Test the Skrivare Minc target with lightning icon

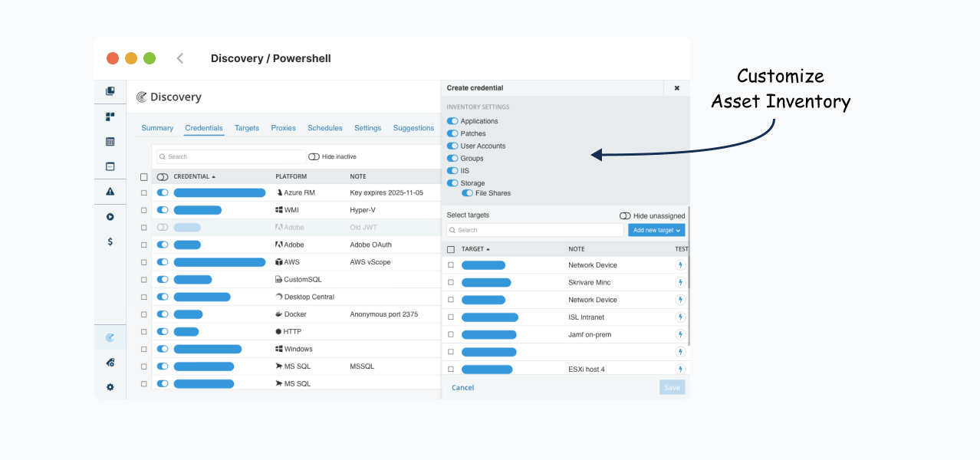click(x=680, y=282)
